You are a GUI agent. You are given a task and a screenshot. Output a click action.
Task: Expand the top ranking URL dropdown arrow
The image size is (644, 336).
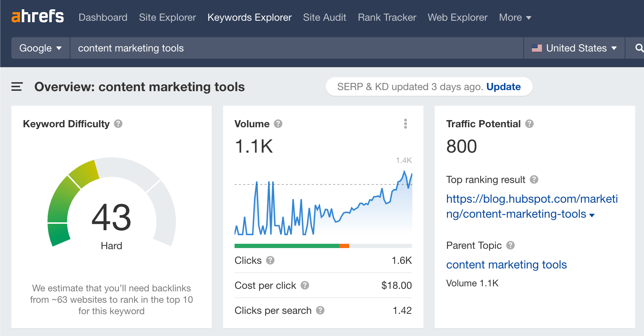click(x=592, y=215)
